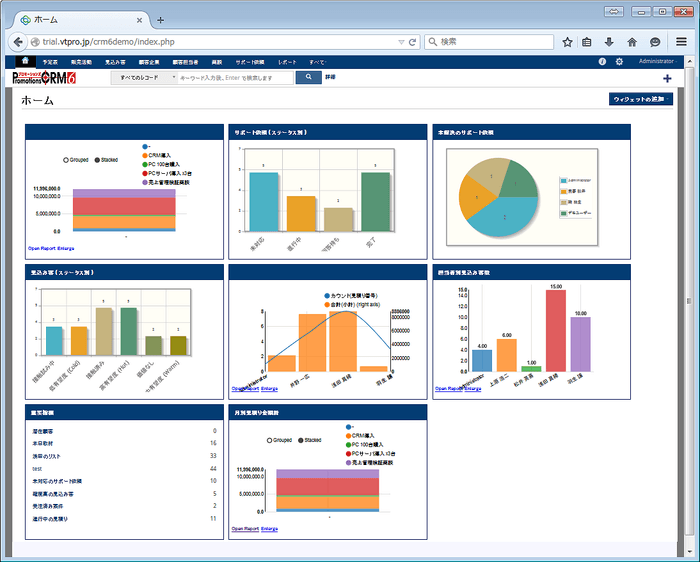Open the すべて menu in navigation bar

[x=317, y=62]
